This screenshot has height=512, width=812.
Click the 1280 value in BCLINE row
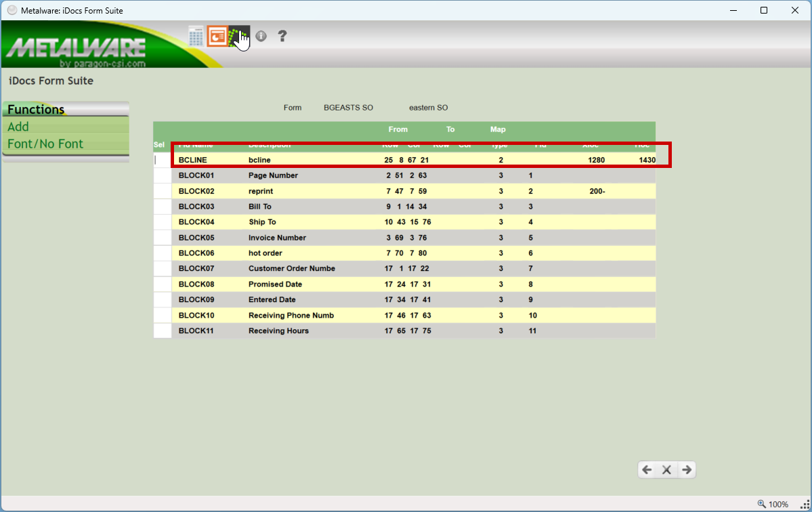tap(596, 160)
